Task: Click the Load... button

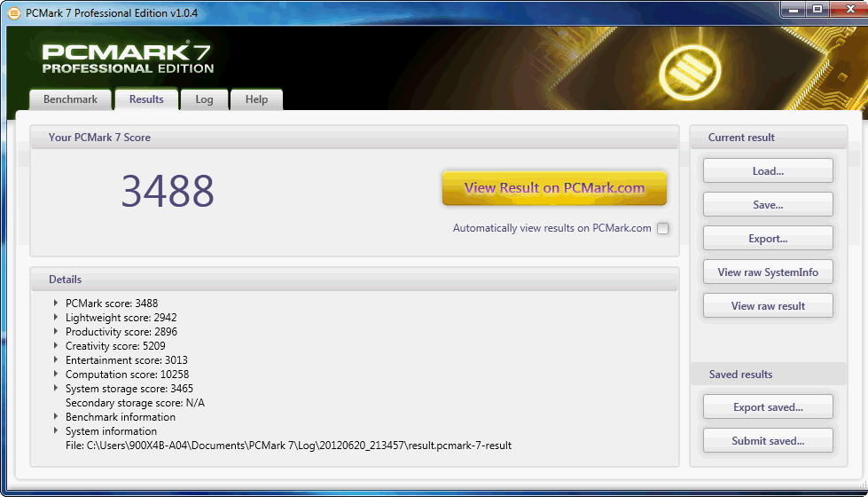Action: pyautogui.click(x=768, y=170)
